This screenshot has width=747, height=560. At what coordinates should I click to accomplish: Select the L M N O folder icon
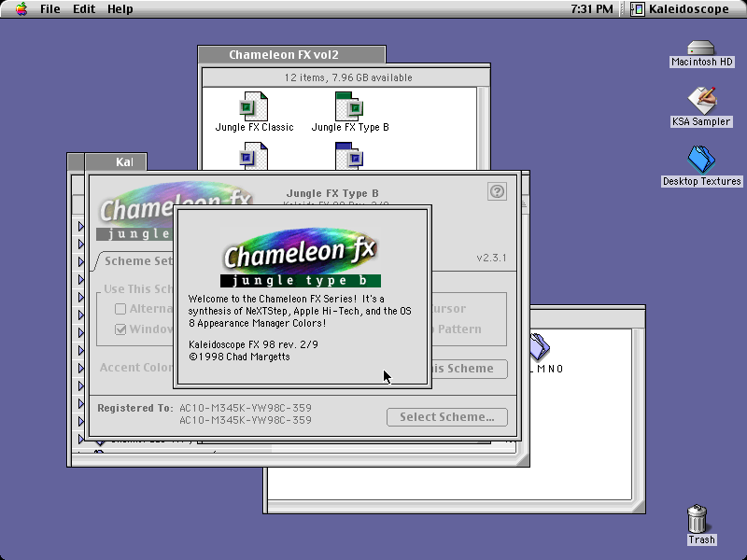pos(540,346)
